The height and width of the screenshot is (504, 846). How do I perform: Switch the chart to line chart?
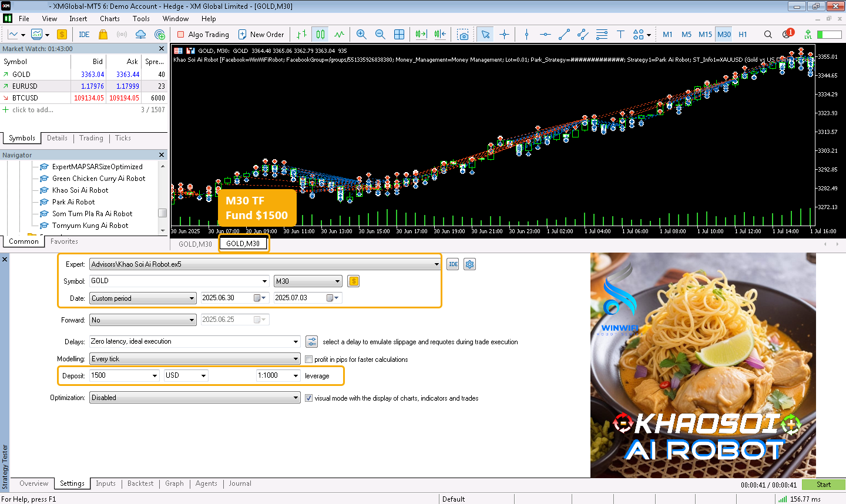click(339, 35)
